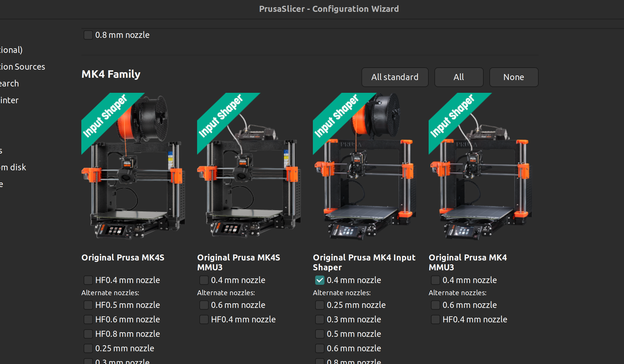
Task: Click the MK4 Input Shaper printer image
Action: coord(365,166)
